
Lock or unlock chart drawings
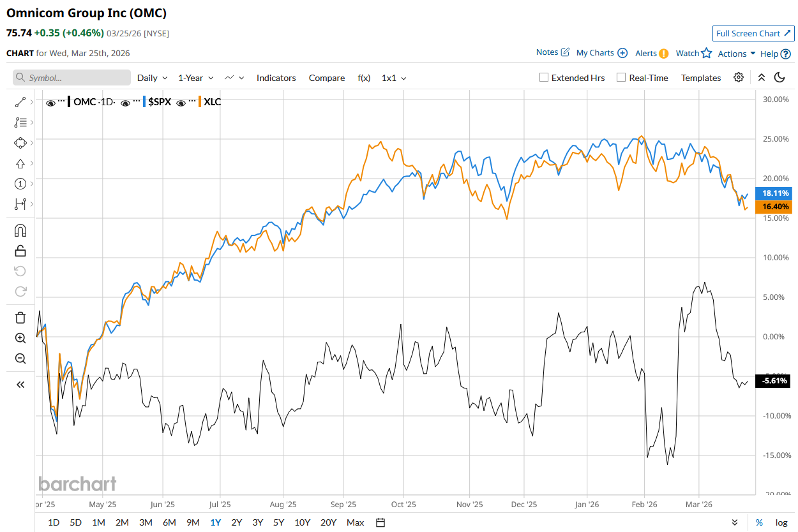(x=20, y=251)
